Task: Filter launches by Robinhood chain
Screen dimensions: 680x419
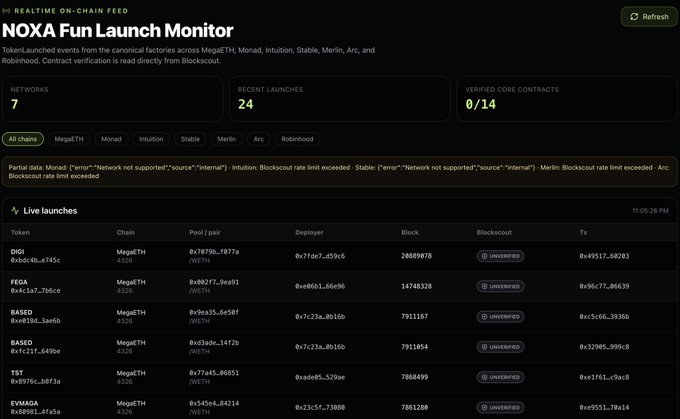Action: pos(297,139)
